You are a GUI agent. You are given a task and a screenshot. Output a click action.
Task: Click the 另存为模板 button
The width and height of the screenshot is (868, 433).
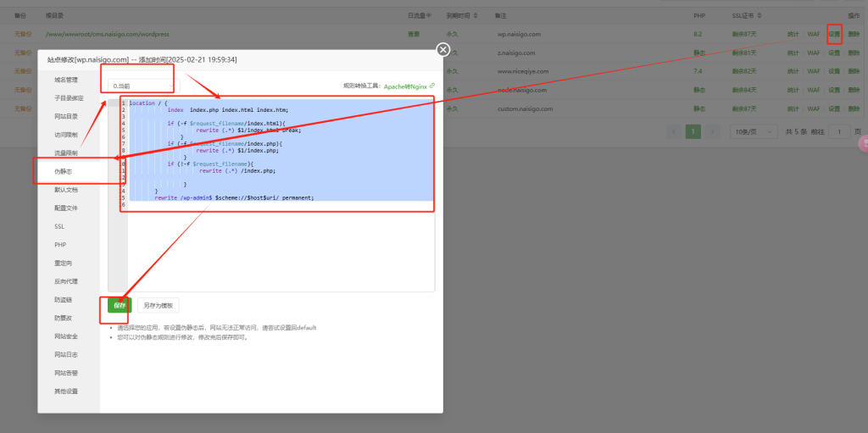[x=158, y=305]
